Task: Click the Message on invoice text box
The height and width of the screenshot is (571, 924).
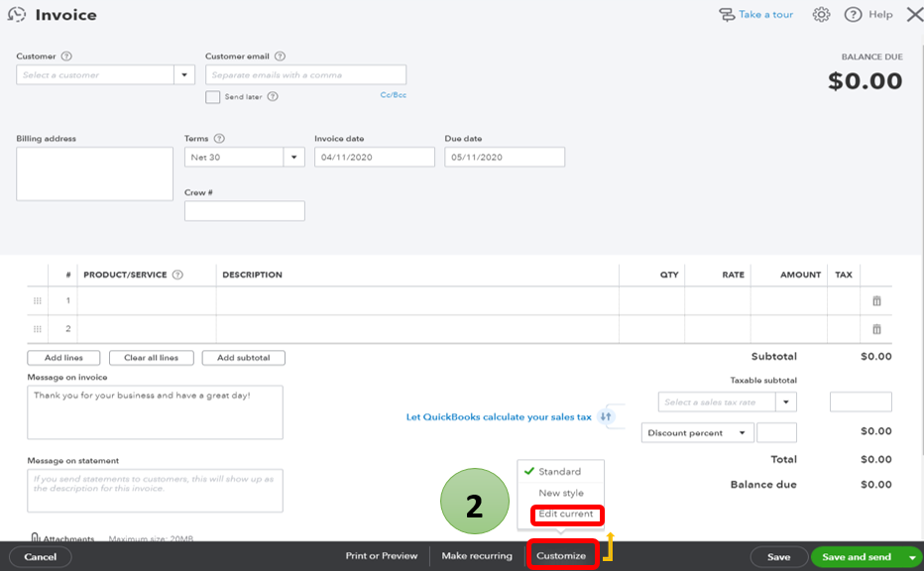Action: click(155, 412)
